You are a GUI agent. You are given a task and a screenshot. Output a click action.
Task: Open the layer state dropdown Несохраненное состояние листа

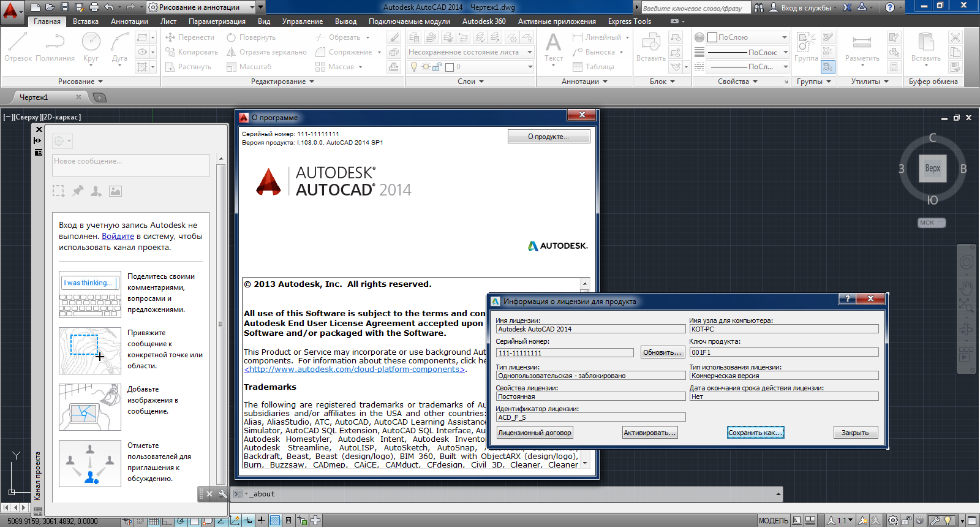click(470, 52)
